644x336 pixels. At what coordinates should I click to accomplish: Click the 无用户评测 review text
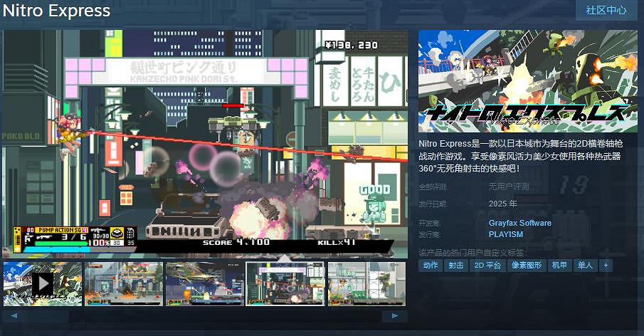(509, 187)
